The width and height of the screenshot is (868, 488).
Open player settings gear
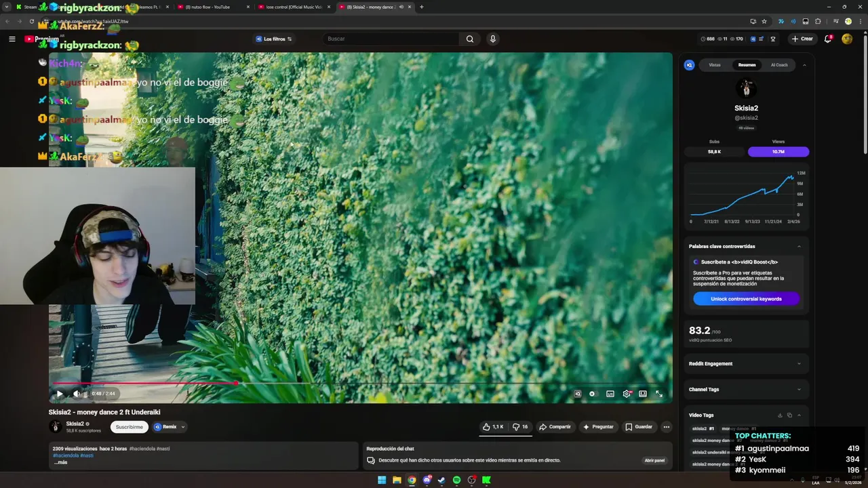[x=627, y=394]
